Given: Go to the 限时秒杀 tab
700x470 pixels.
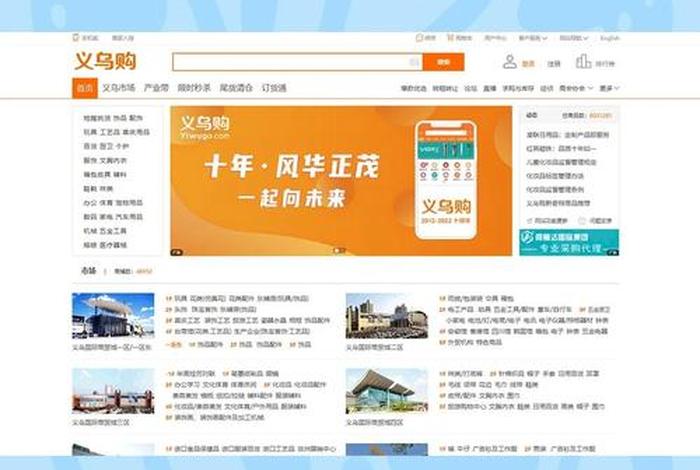Looking at the screenshot, I should (x=194, y=88).
